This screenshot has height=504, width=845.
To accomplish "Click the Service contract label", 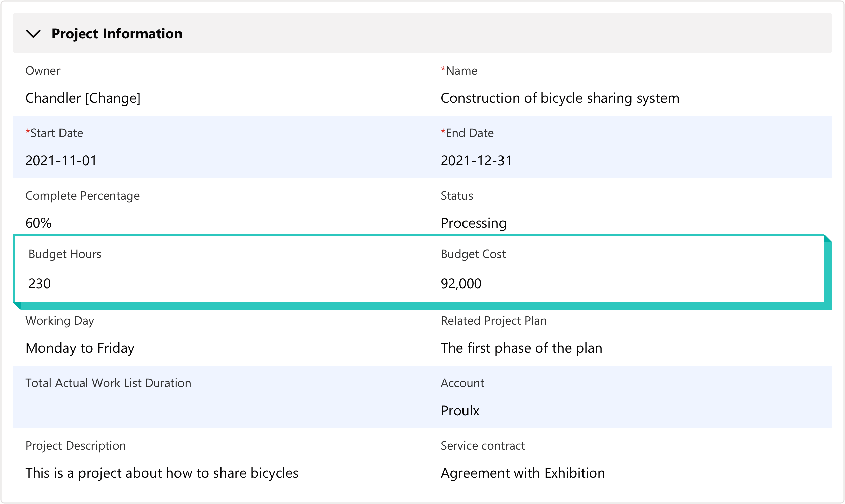I will pos(483,446).
